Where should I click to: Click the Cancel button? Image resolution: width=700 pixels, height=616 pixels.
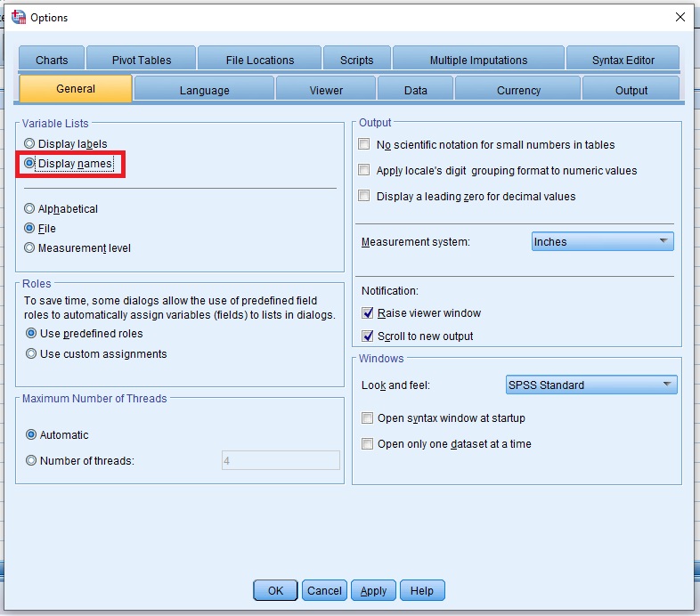pos(324,590)
